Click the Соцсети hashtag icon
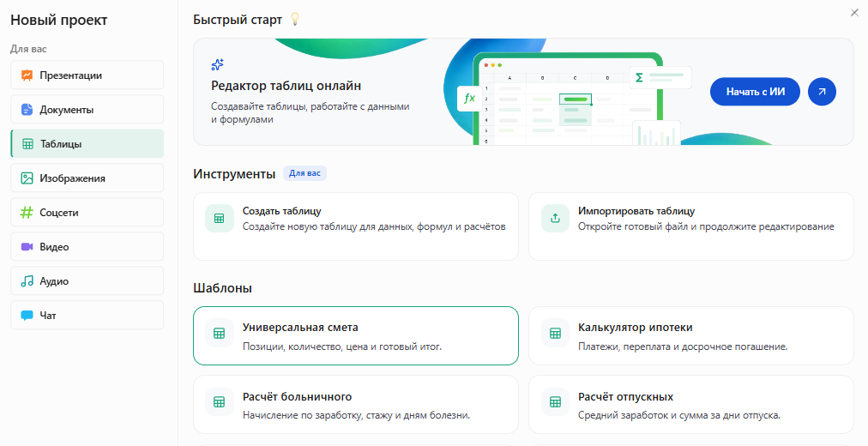Image resolution: width=868 pixels, height=446 pixels. (x=27, y=213)
